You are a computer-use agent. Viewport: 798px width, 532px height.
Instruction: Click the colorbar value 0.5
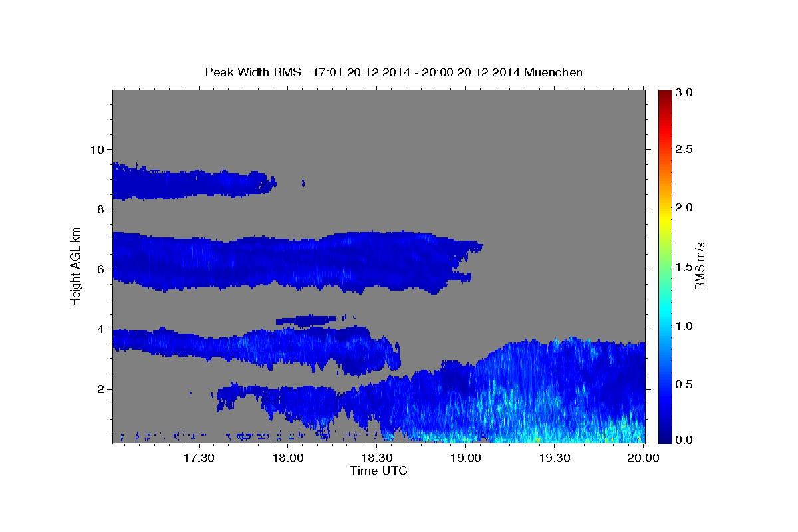click(684, 384)
